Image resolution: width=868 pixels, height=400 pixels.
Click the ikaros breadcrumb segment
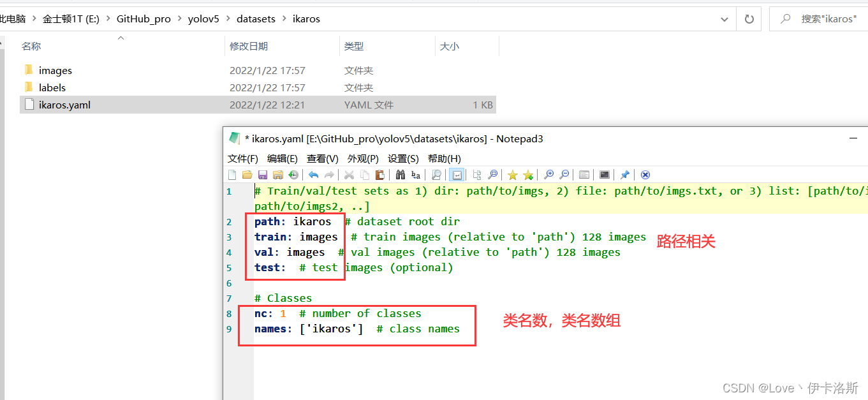tap(306, 19)
